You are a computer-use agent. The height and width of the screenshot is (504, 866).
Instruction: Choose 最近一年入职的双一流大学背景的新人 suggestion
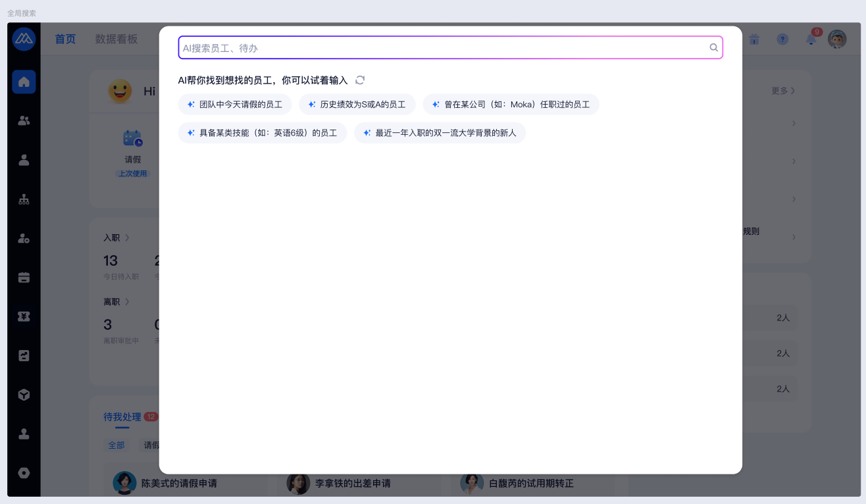pyautogui.click(x=440, y=133)
